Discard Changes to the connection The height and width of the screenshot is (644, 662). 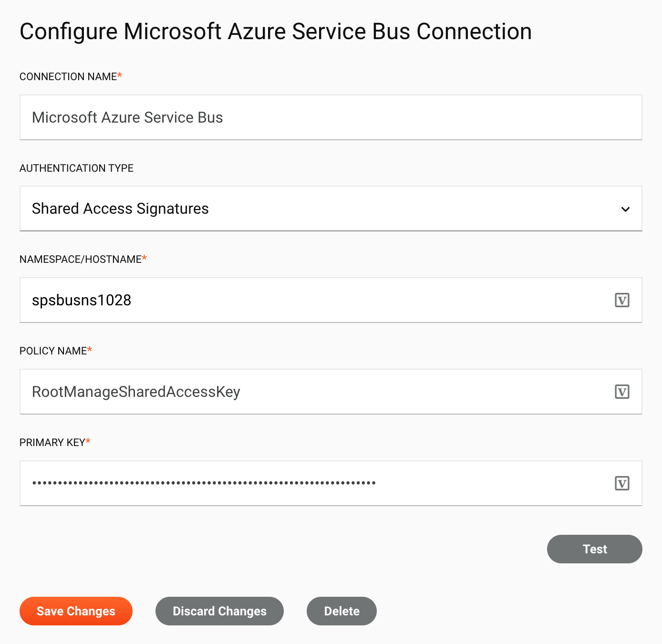[x=219, y=611]
